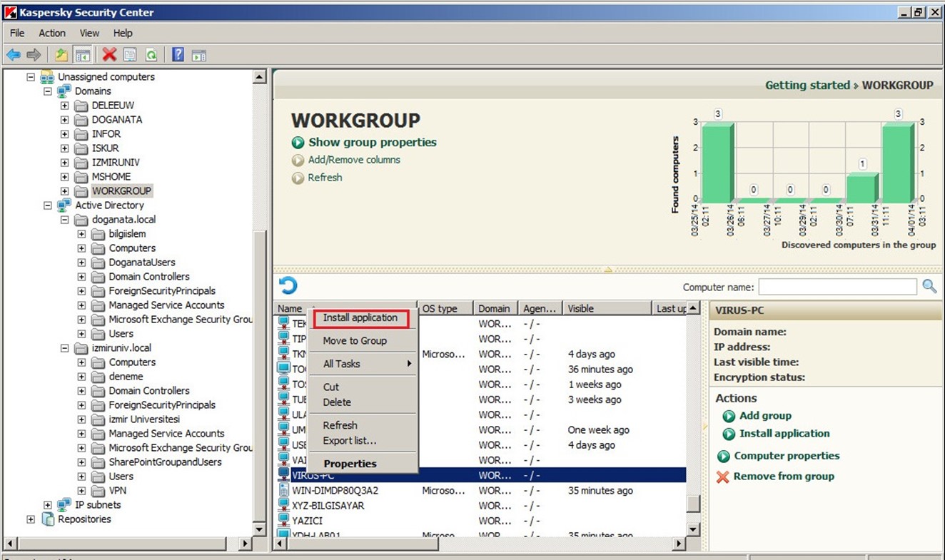Click down arrow of computer list scrollbar
The height and width of the screenshot is (560, 945).
point(693,529)
